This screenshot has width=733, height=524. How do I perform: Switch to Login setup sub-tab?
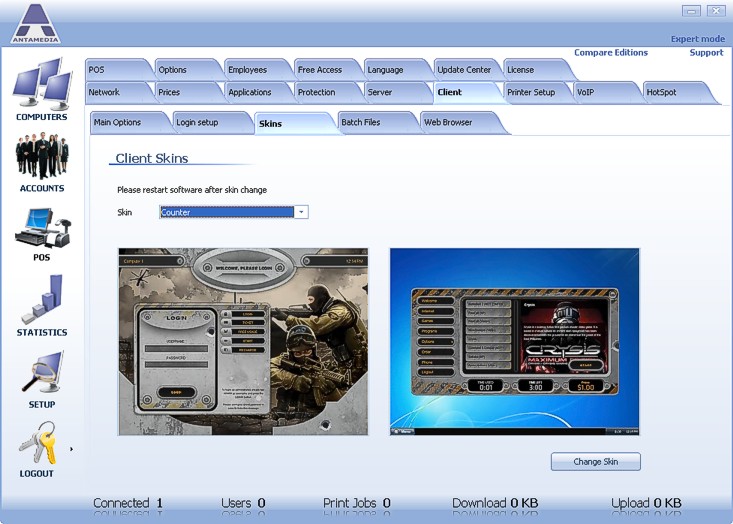click(212, 122)
